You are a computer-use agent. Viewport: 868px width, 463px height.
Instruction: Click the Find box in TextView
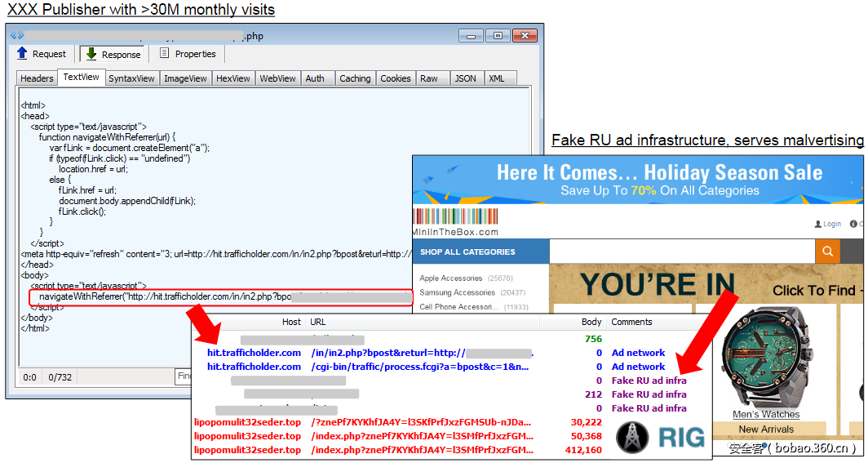point(184,376)
